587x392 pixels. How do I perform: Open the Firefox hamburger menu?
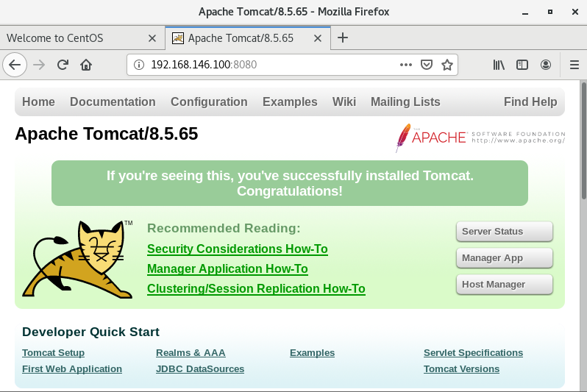pos(574,65)
